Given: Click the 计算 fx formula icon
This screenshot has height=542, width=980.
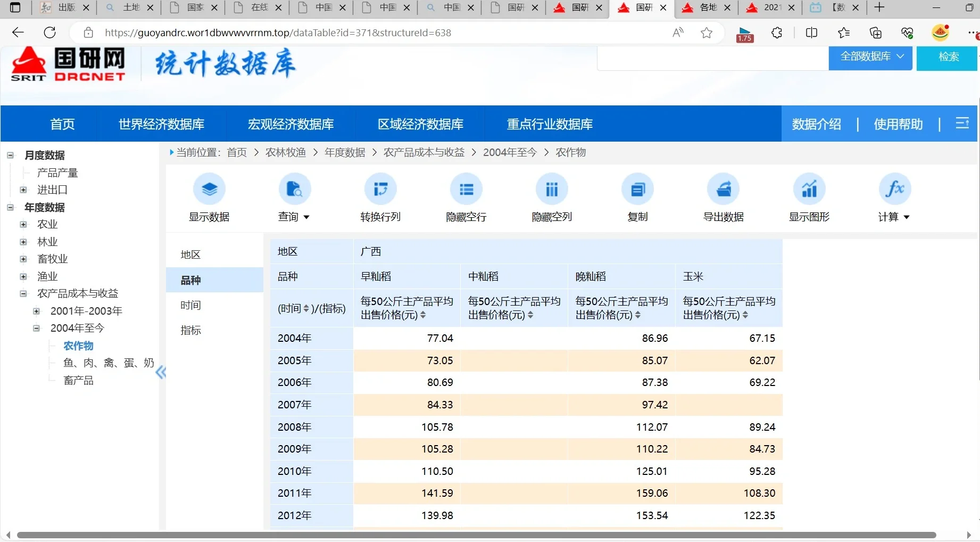Looking at the screenshot, I should [895, 189].
